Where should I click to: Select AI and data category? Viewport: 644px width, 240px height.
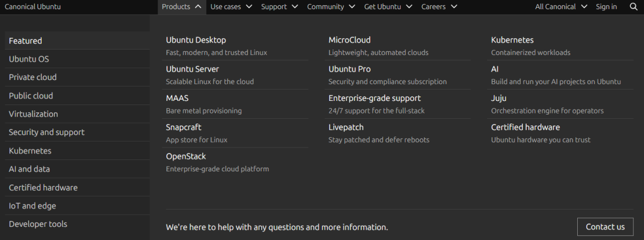[77, 169]
